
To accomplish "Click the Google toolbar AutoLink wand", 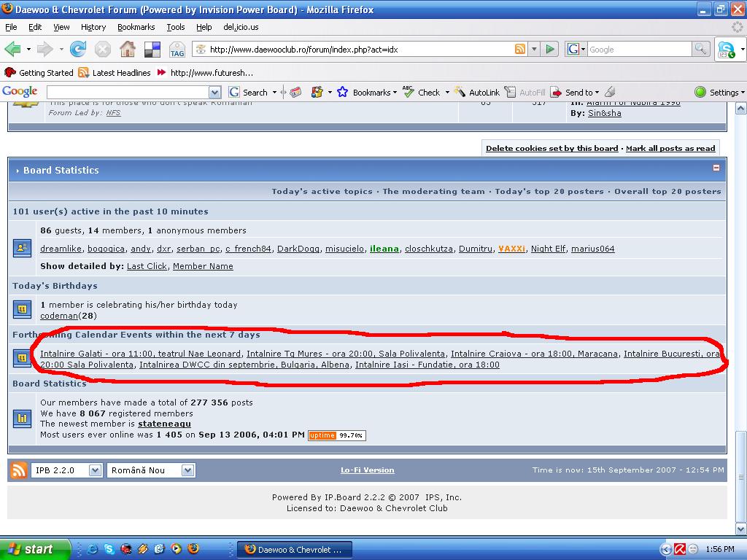I will coord(460,92).
